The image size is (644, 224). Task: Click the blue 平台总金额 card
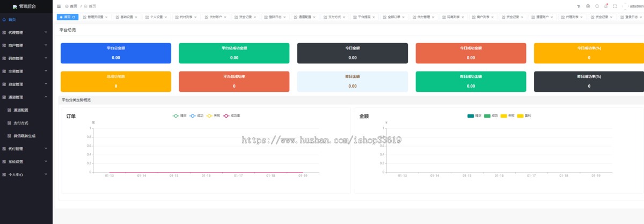pos(116,53)
